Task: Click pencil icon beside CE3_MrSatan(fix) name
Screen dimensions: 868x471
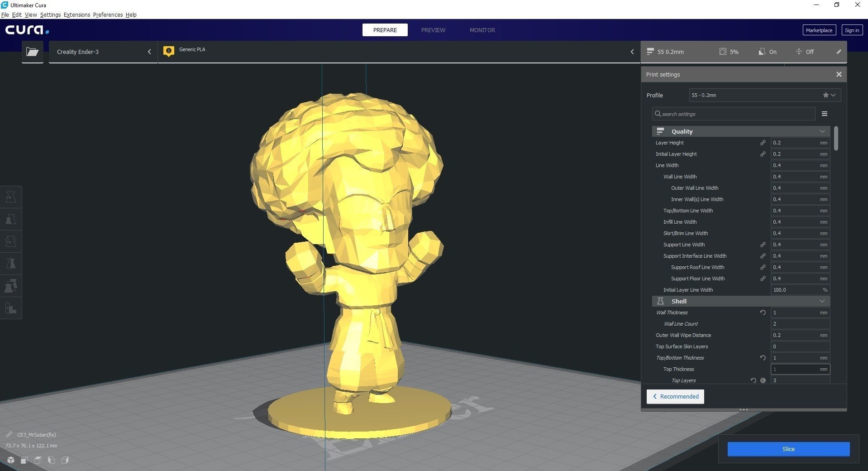Action: [9, 434]
